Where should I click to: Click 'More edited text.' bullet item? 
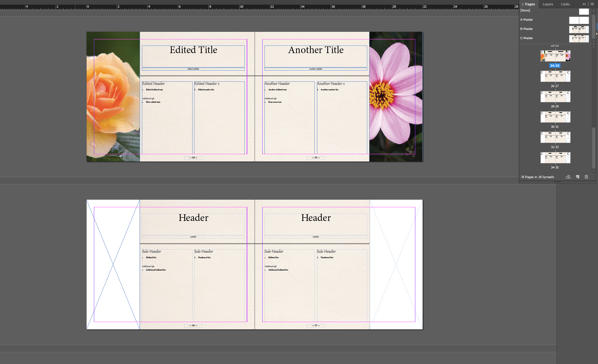click(153, 102)
